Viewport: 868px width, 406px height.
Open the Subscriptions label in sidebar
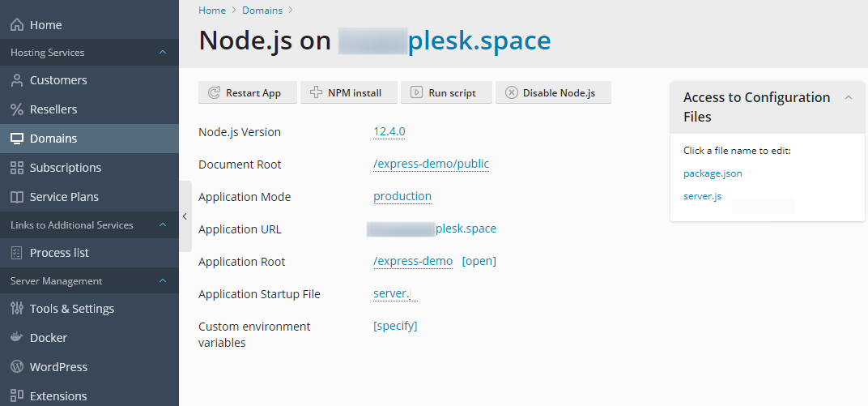coord(66,168)
